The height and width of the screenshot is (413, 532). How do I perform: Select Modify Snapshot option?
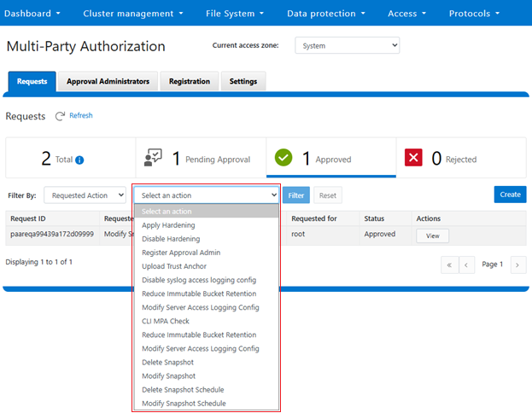click(207, 376)
